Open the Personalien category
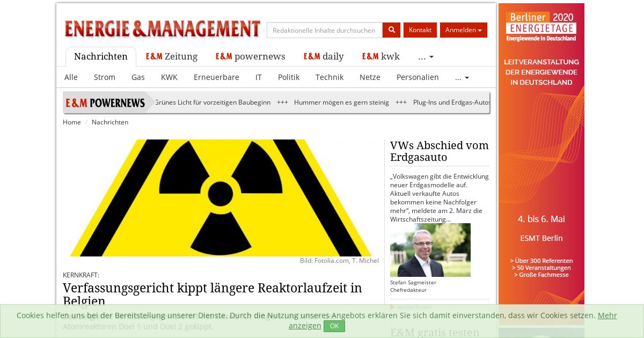 (x=418, y=77)
